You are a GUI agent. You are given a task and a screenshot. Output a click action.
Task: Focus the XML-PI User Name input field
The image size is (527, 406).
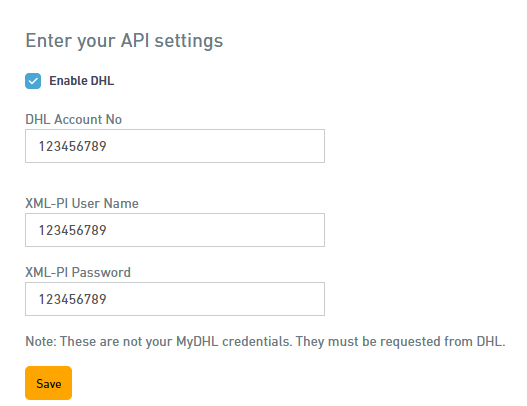pos(175,230)
